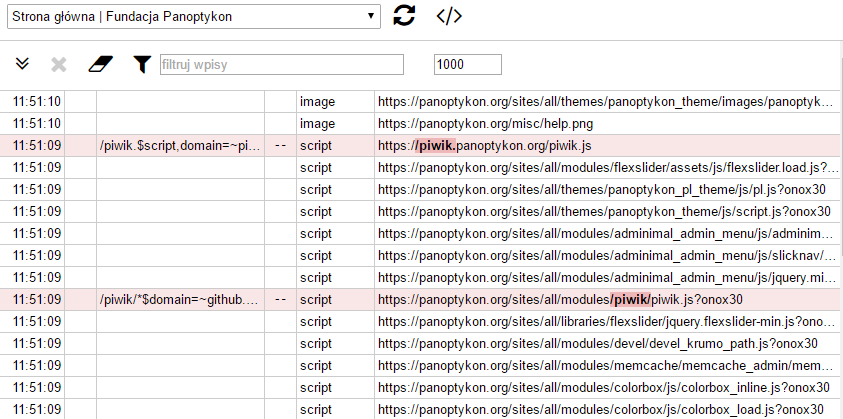Click the 'image' type cell for help.png

pos(335,124)
